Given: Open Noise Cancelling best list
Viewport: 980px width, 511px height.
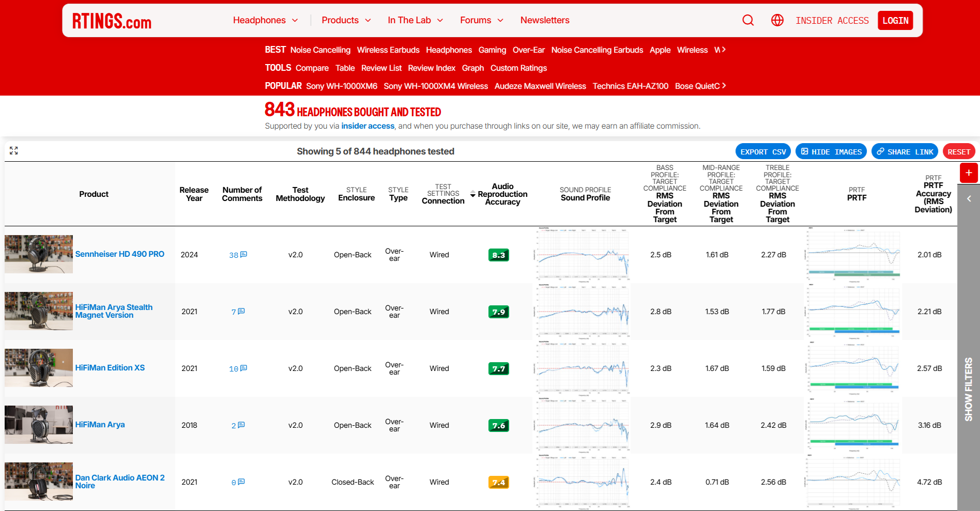Looking at the screenshot, I should 320,50.
